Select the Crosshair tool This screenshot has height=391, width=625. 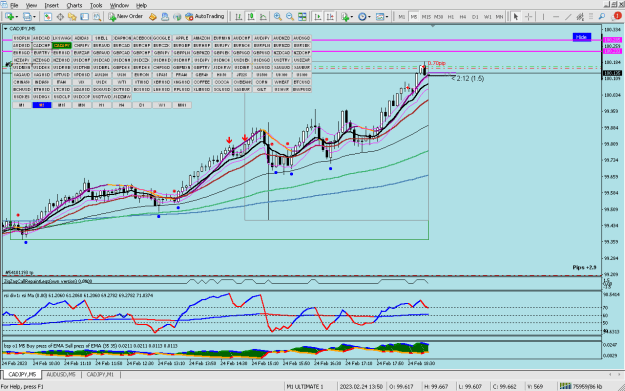pos(529,17)
